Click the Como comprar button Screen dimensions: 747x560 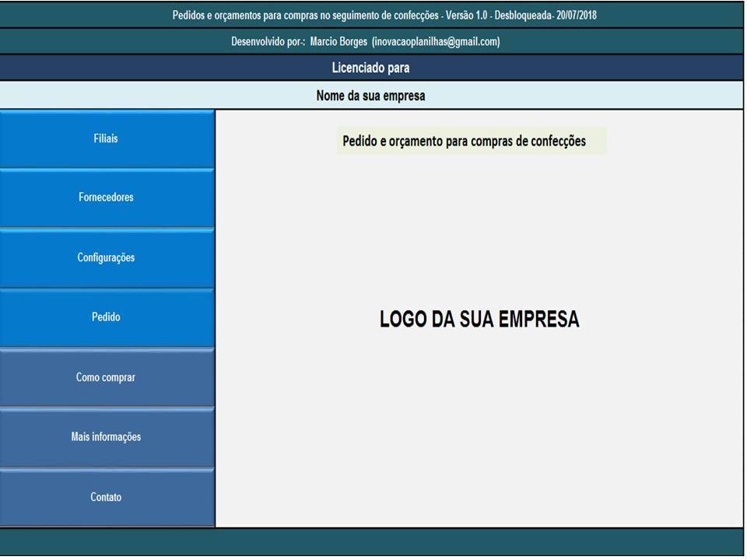[107, 377]
